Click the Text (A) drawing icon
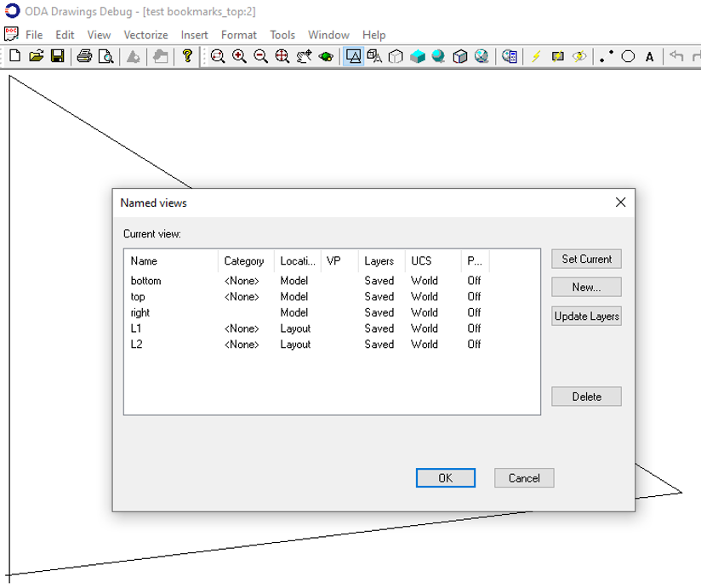This screenshot has width=701, height=588. click(649, 59)
